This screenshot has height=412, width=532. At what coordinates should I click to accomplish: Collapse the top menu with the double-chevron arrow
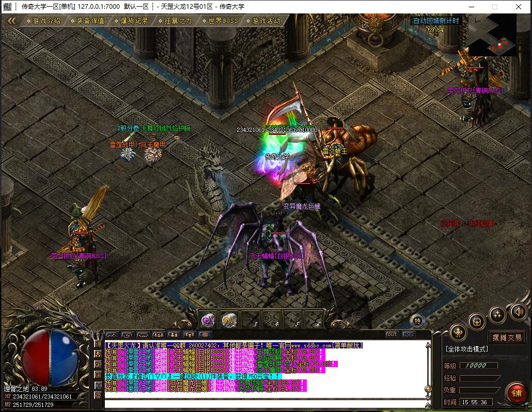(x=12, y=21)
